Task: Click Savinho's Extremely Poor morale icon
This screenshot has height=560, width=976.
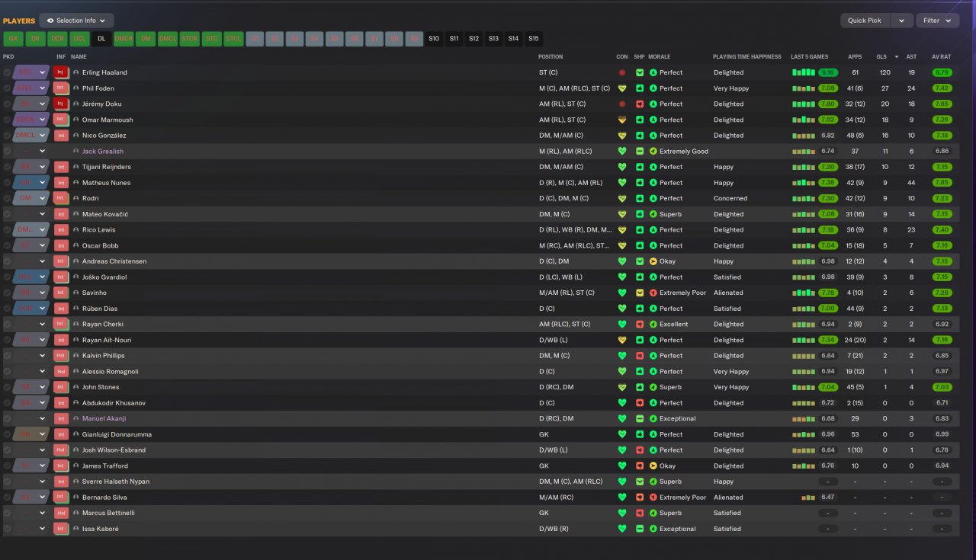Action: click(653, 293)
